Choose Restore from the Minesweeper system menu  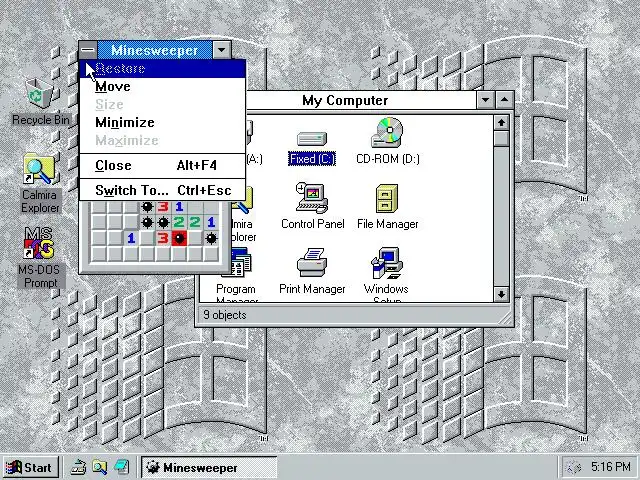tap(162, 69)
